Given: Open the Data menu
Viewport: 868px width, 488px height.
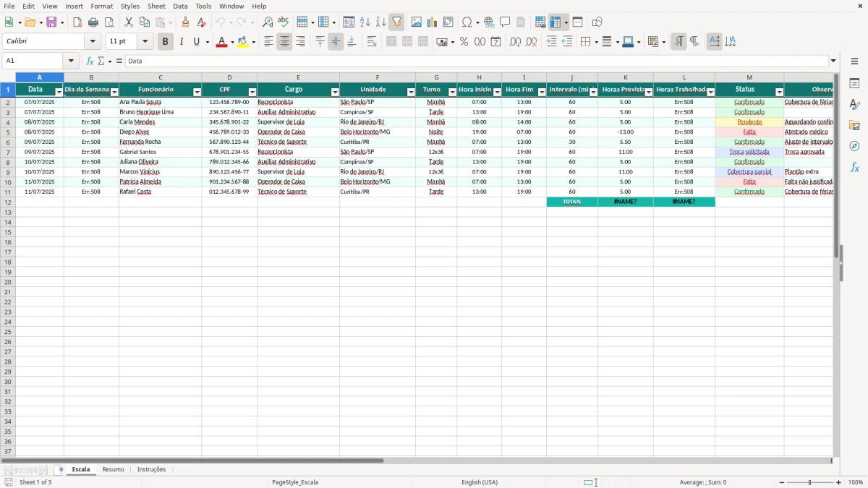Looking at the screenshot, I should click(x=180, y=6).
